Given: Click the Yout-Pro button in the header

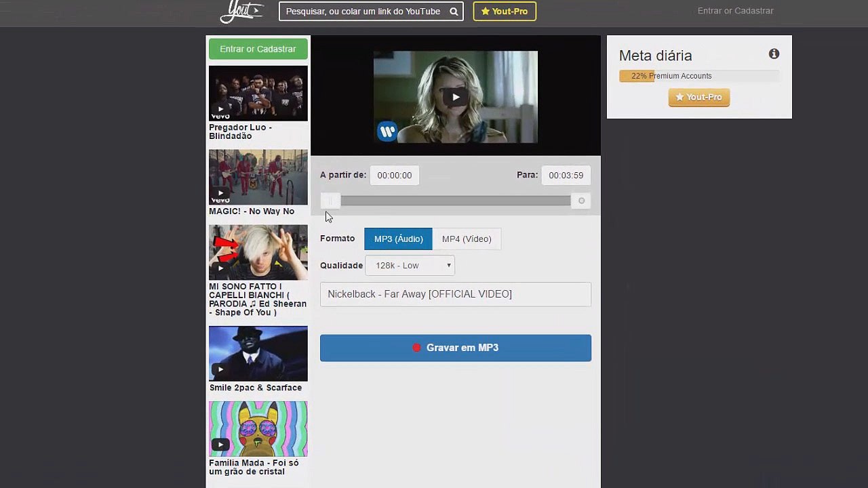Looking at the screenshot, I should tap(505, 12).
